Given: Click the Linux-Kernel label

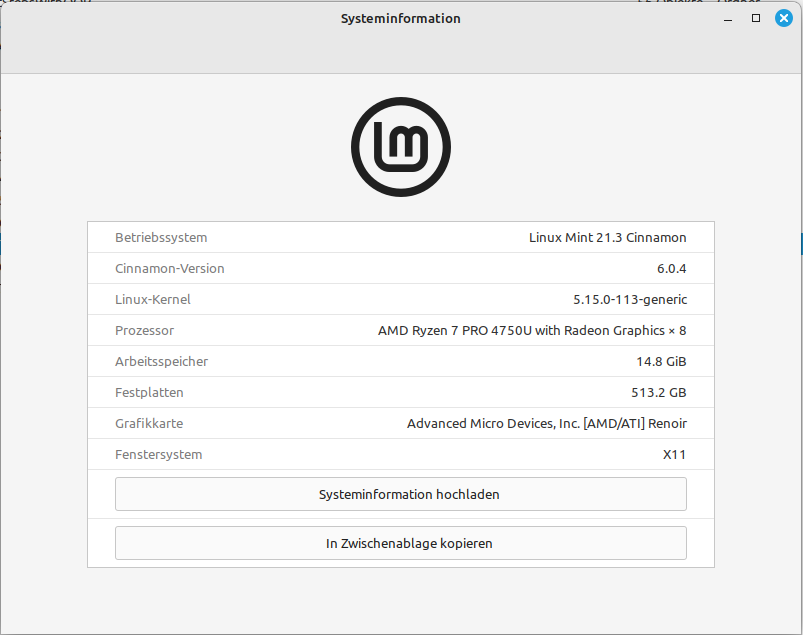Looking at the screenshot, I should pyautogui.click(x=153, y=300).
